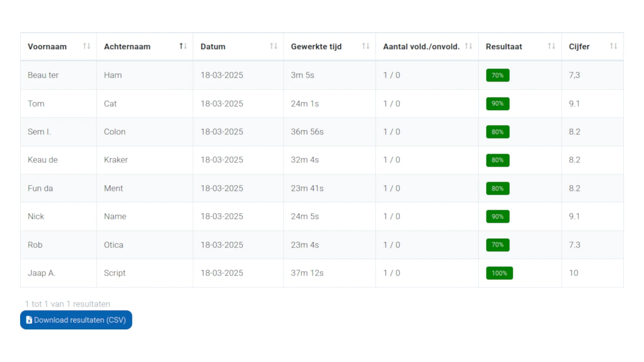This screenshot has width=644, height=362.
Task: Click the 1 / 0 cell in Keau de Kraker's row
Action: click(x=391, y=160)
